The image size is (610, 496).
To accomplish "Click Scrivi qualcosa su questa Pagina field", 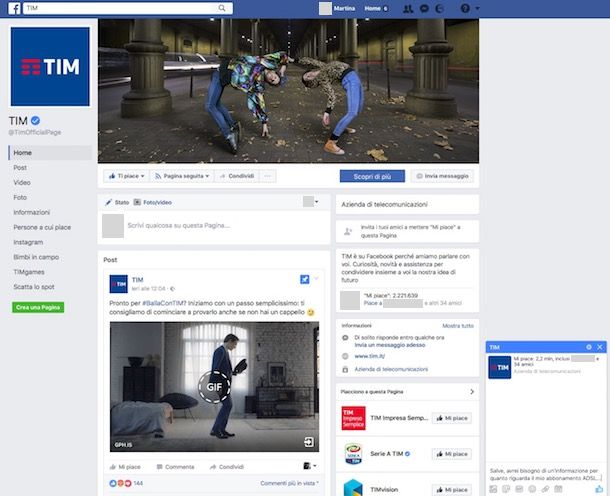I will tap(179, 225).
